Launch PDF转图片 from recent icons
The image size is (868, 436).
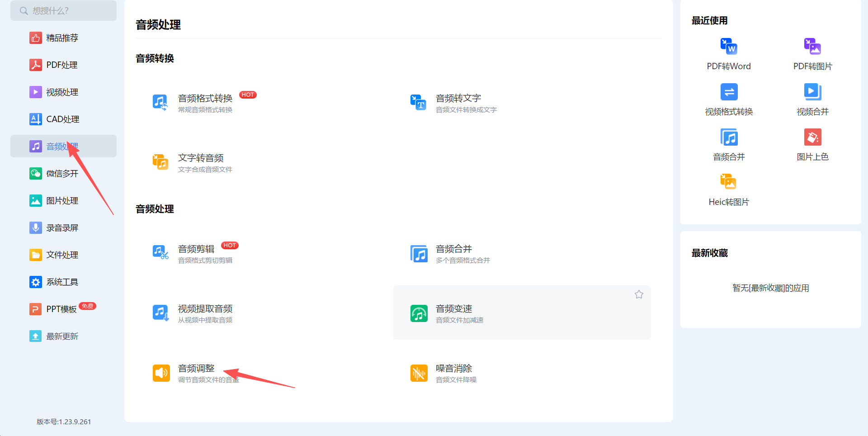click(812, 46)
